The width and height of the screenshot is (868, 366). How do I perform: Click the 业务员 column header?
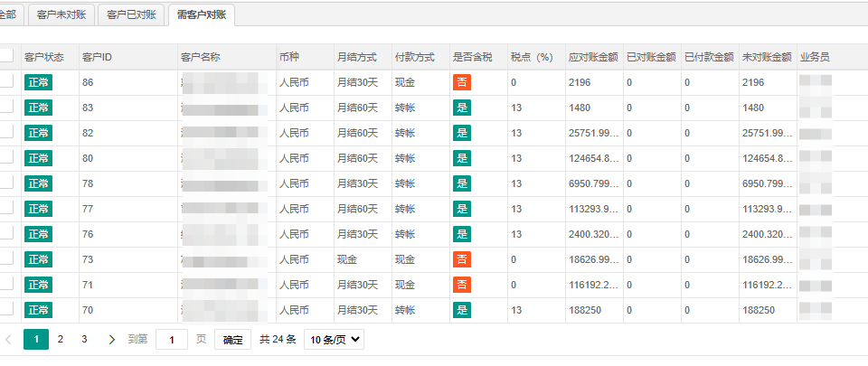pyautogui.click(x=815, y=57)
